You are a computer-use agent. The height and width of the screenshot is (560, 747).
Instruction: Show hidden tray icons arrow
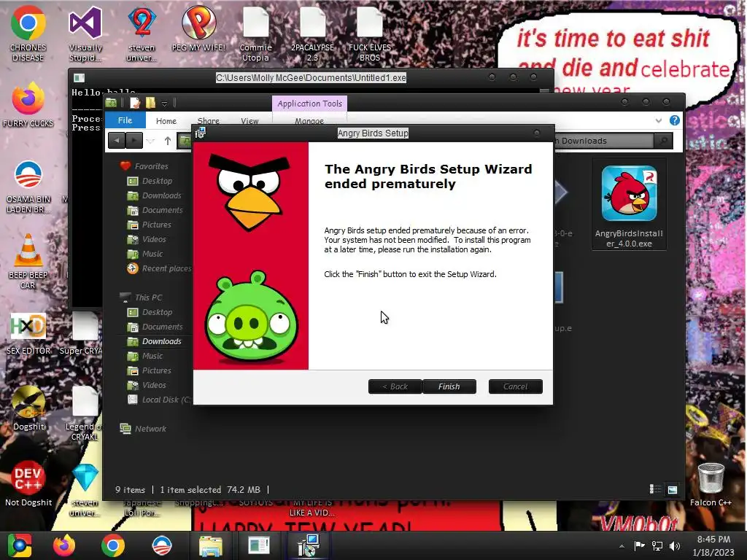click(622, 546)
